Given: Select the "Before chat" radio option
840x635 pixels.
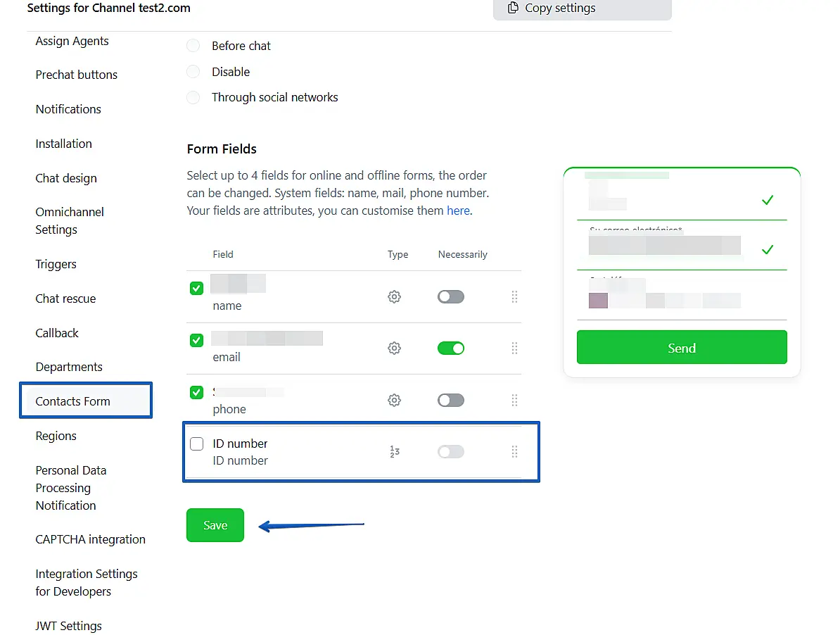Looking at the screenshot, I should pyautogui.click(x=193, y=46).
